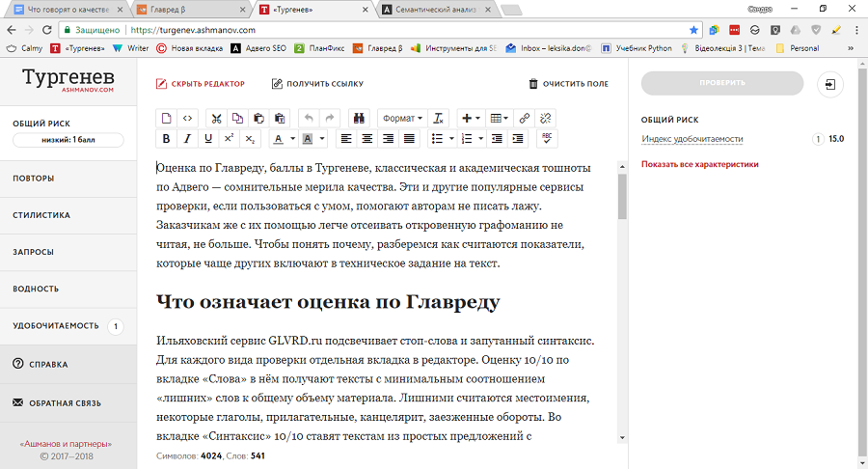Click the editor vertical scrollbar thumb
Screen dimensions: 868x469
point(622,197)
